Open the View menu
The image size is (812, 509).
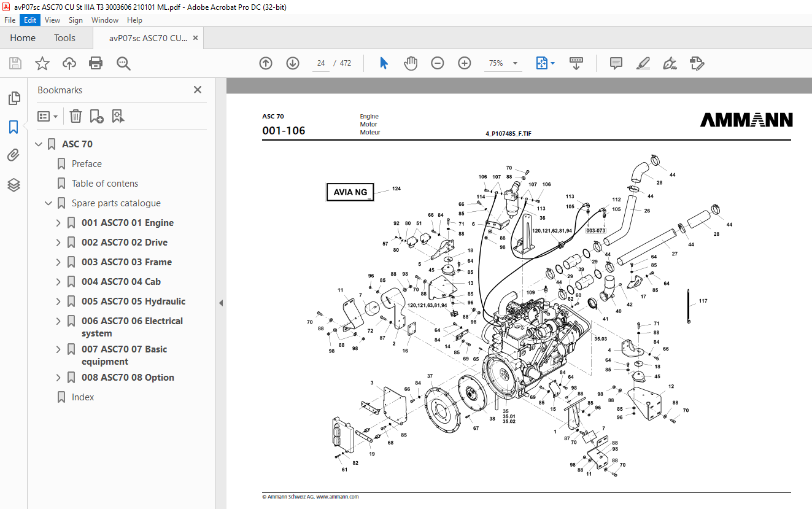pyautogui.click(x=52, y=20)
